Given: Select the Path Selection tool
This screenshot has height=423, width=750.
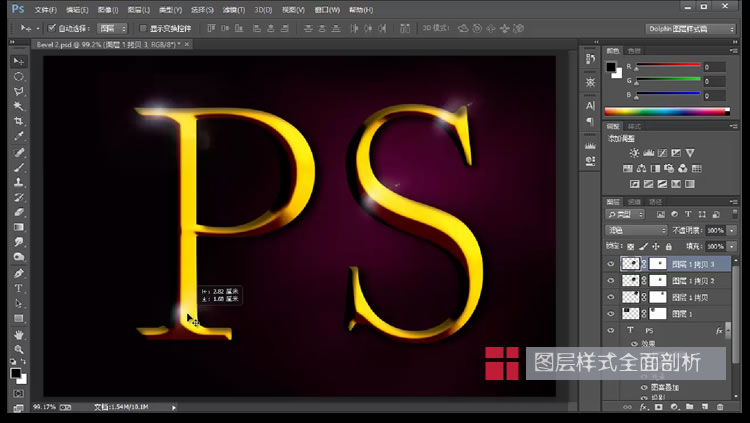Looking at the screenshot, I should click(19, 303).
